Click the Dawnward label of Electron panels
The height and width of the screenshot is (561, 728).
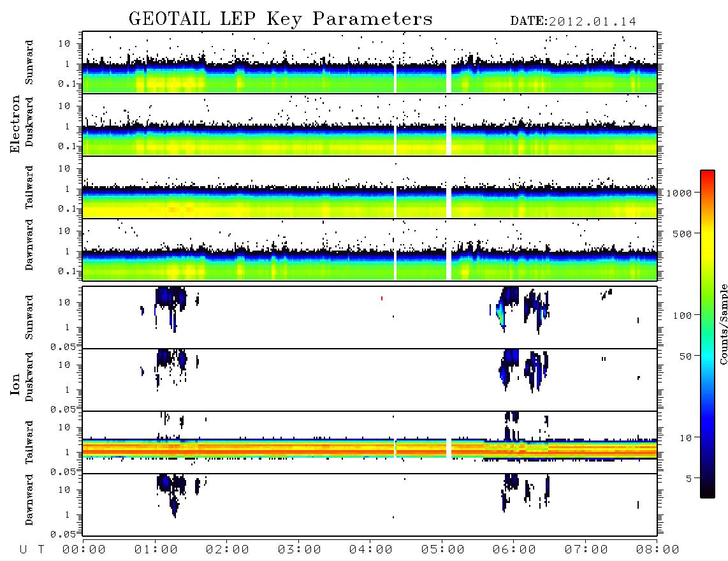pyautogui.click(x=29, y=245)
